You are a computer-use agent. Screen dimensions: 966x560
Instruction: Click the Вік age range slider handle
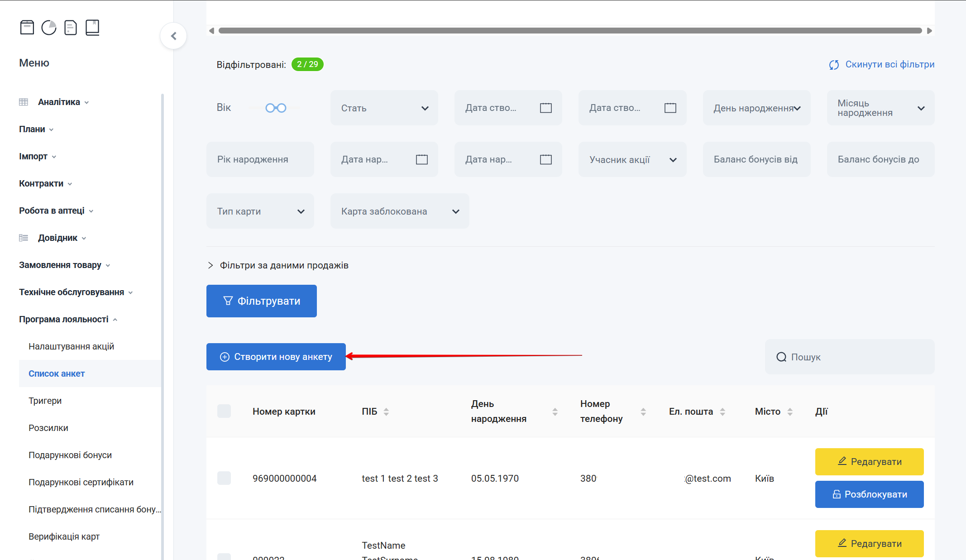[271, 108]
